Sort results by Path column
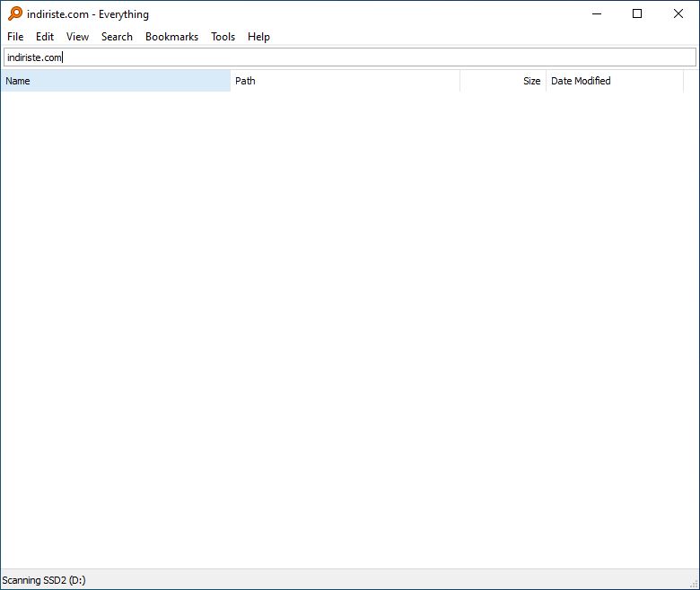Screen dimensions: 700x590 click(x=346, y=81)
